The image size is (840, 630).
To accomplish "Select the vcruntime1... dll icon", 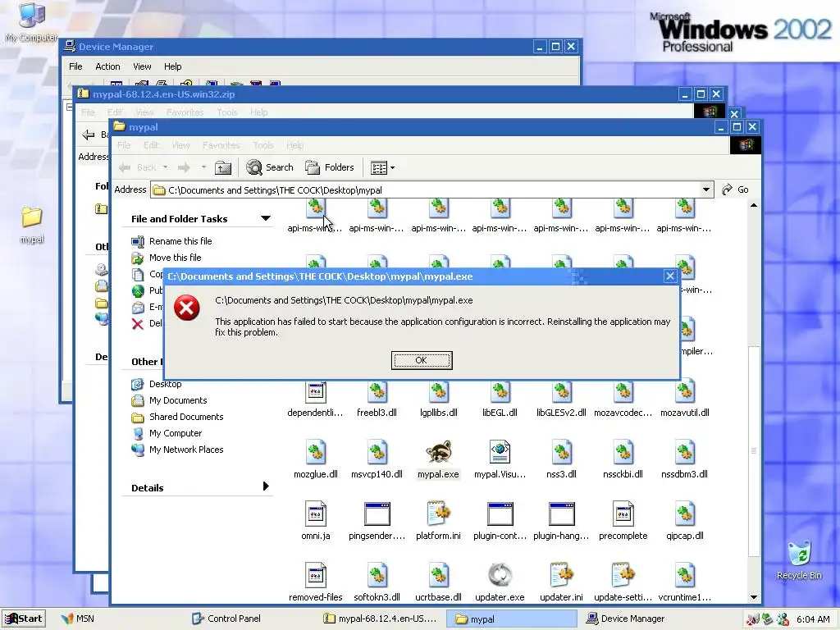I will click(685, 575).
